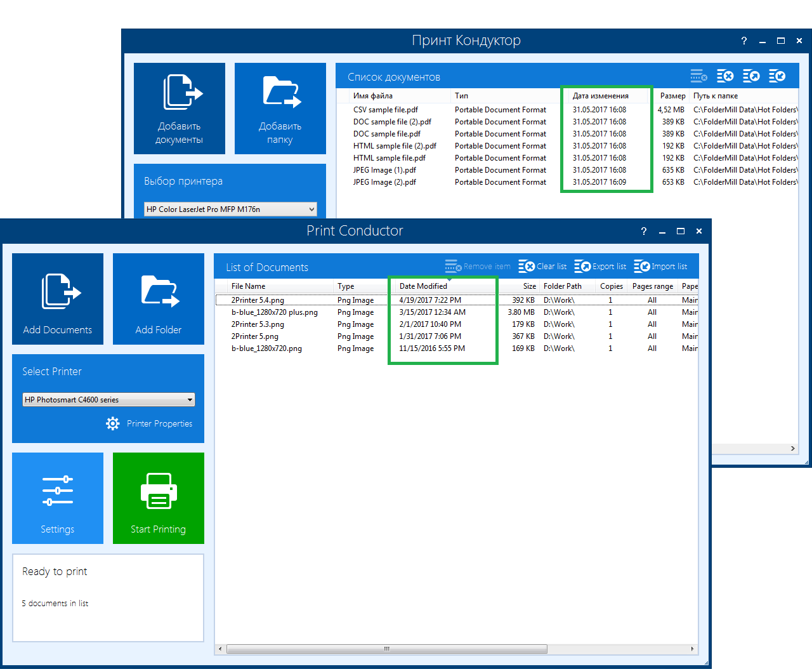This screenshot has height=669, width=812.
Task: Click Import list in toolbar
Action: pos(660,267)
